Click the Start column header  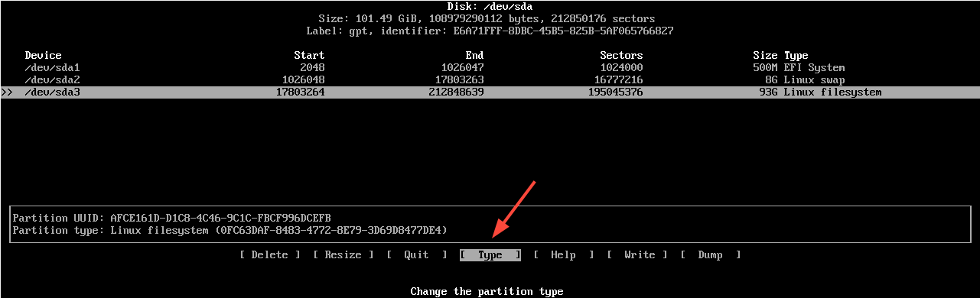coord(309,56)
